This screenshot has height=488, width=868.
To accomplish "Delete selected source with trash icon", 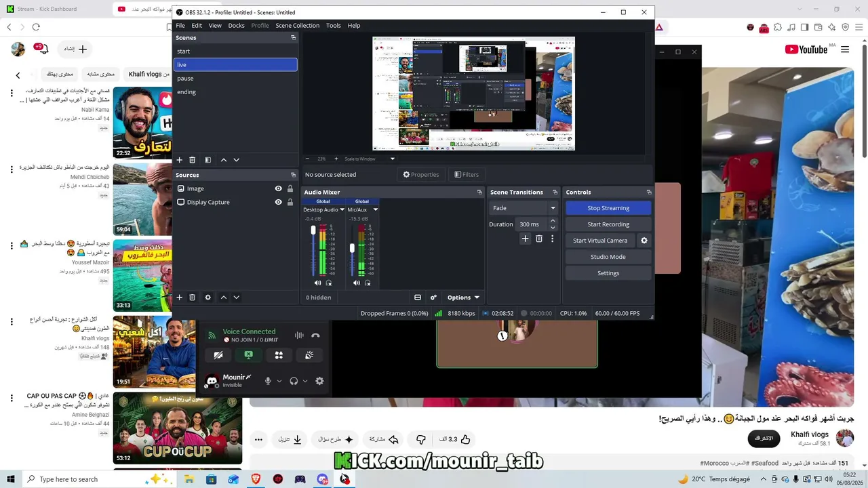I will pyautogui.click(x=193, y=298).
